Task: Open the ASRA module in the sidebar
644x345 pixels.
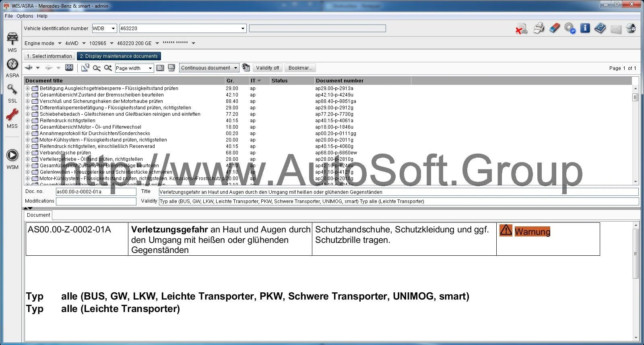Action: tap(12, 67)
